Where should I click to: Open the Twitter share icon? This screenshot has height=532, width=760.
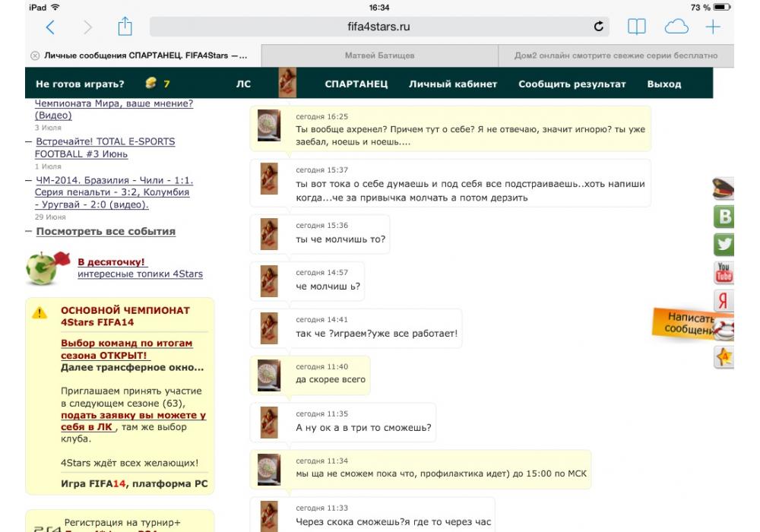click(724, 244)
